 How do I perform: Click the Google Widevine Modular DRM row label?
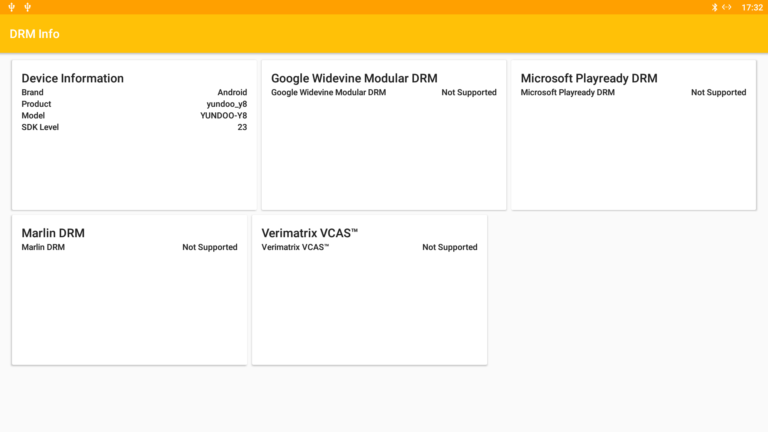(x=329, y=92)
